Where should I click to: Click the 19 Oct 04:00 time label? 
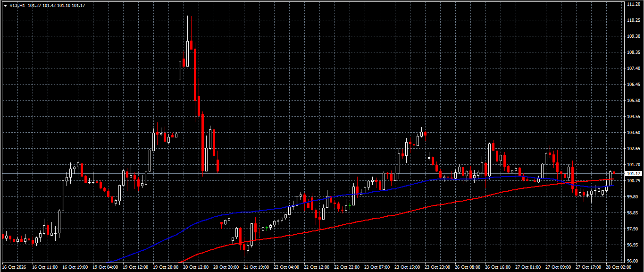(x=105, y=267)
